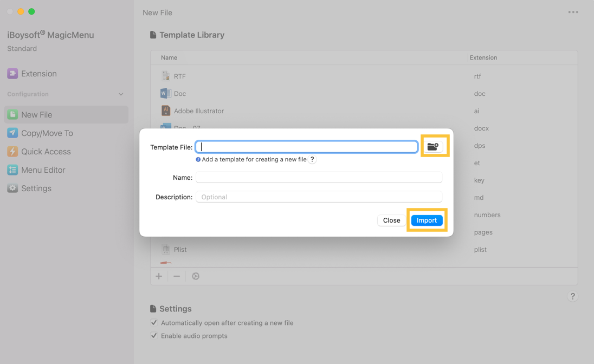Collapse the Configuration section chevron
The width and height of the screenshot is (594, 364).
tap(121, 94)
